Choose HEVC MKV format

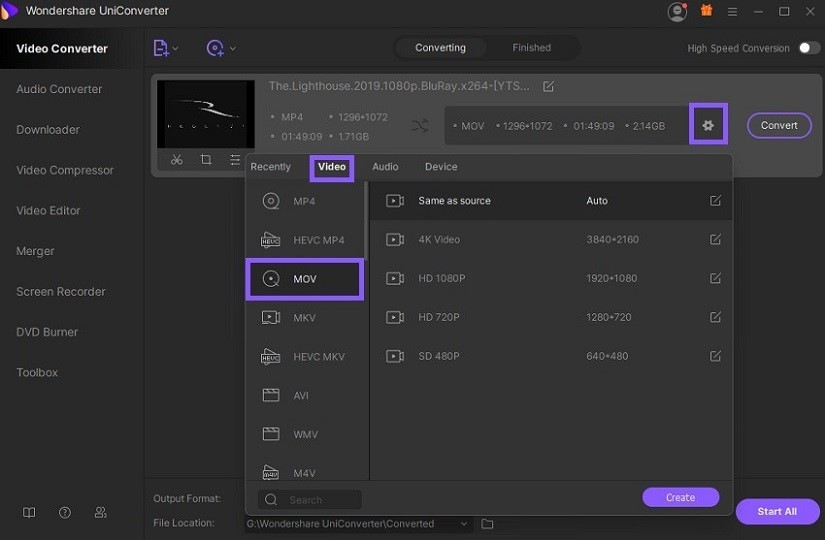point(305,357)
